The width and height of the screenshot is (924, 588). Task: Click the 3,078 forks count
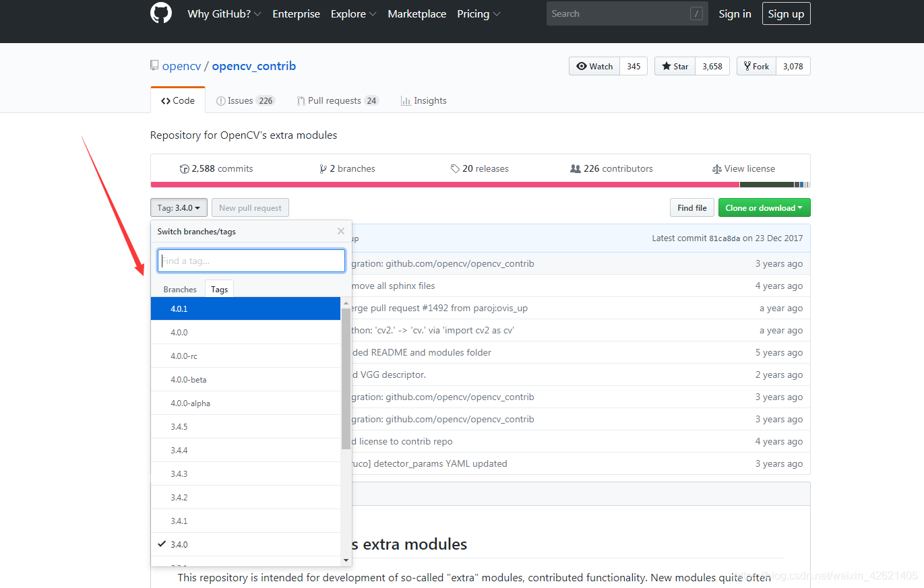click(x=793, y=66)
